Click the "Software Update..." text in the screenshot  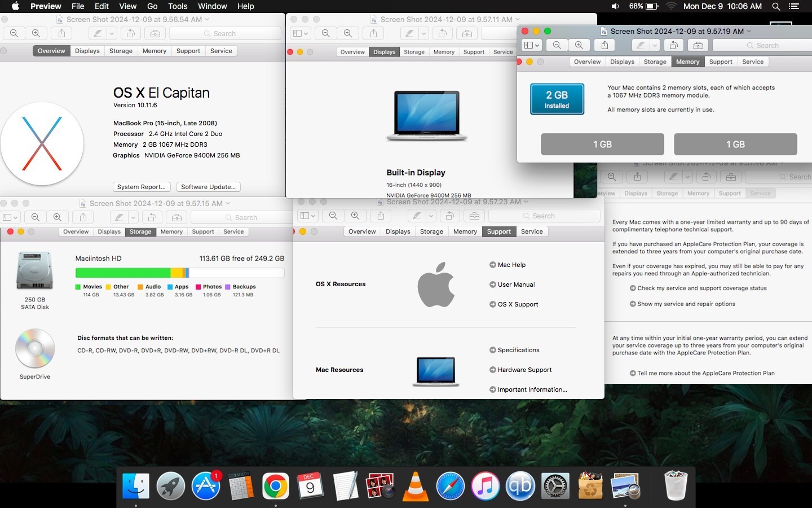click(209, 187)
